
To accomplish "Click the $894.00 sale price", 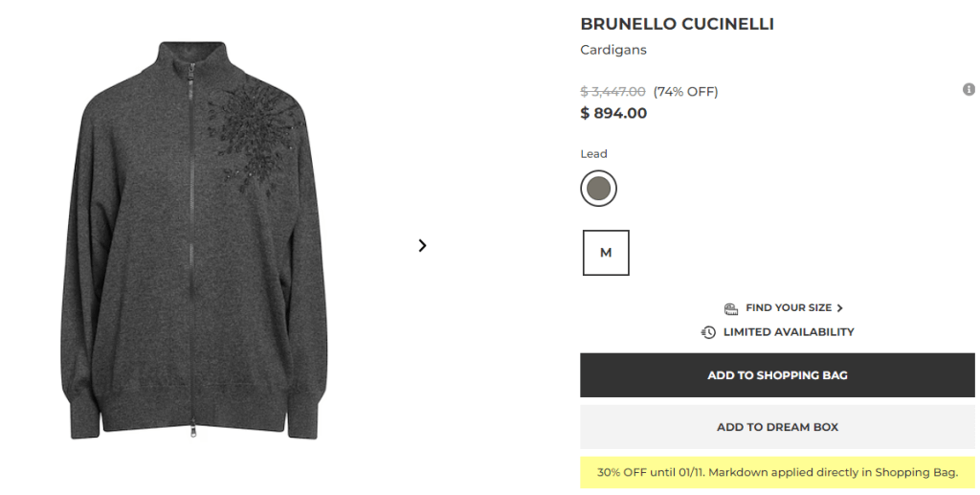I will click(613, 113).
